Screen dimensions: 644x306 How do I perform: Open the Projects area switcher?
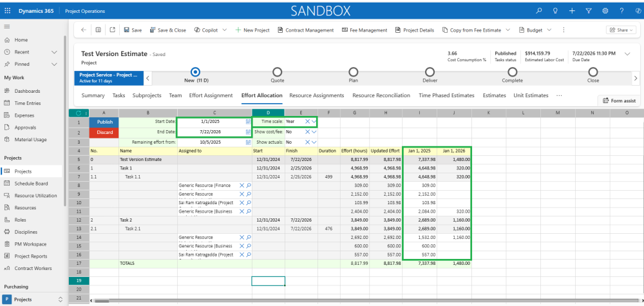pyautogui.click(x=33, y=300)
